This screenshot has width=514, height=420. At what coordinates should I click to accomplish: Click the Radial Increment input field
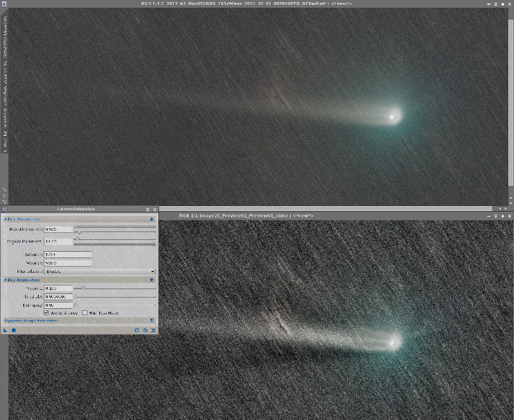click(x=58, y=229)
